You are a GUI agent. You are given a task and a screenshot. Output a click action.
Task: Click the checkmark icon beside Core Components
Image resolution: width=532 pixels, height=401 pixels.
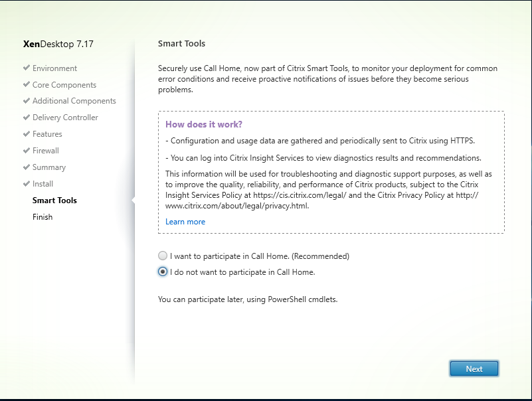tap(27, 84)
